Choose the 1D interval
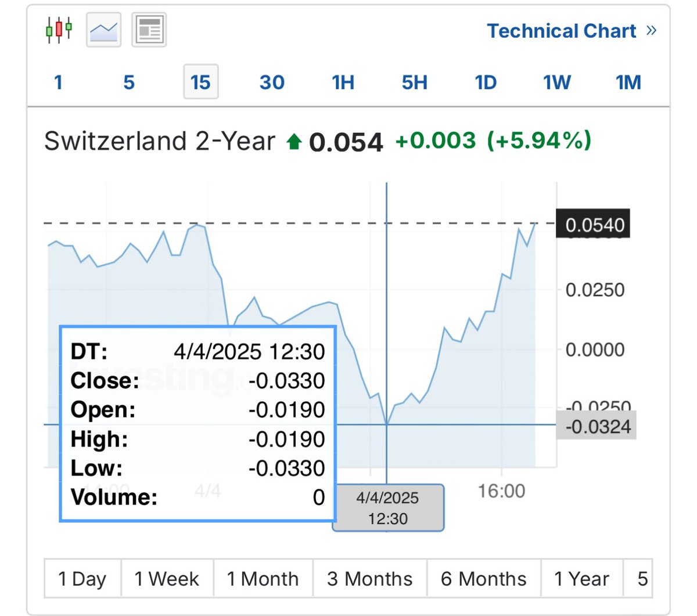The image size is (697, 616). point(486,82)
